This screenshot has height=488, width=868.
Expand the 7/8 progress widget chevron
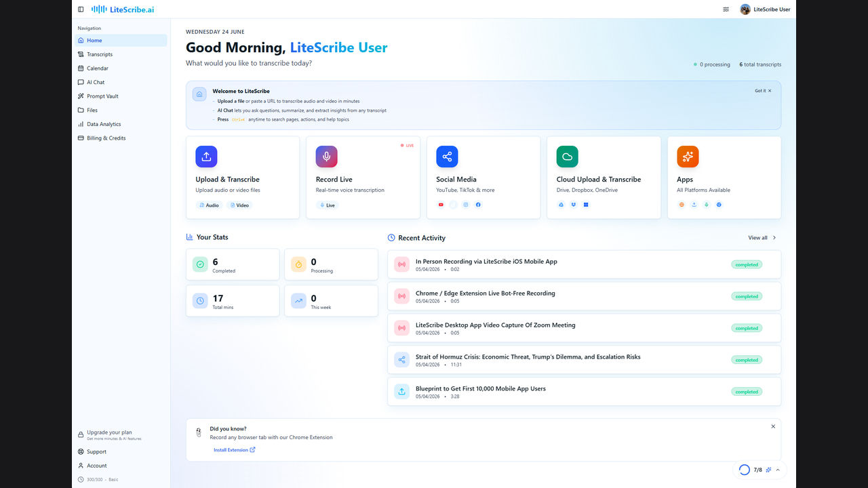[x=778, y=470]
